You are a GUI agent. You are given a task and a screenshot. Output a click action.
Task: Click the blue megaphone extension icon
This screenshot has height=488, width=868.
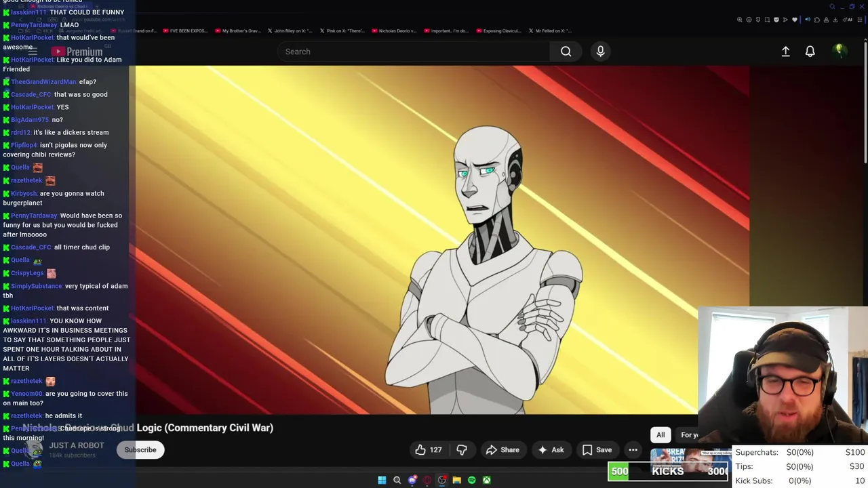coord(808,20)
